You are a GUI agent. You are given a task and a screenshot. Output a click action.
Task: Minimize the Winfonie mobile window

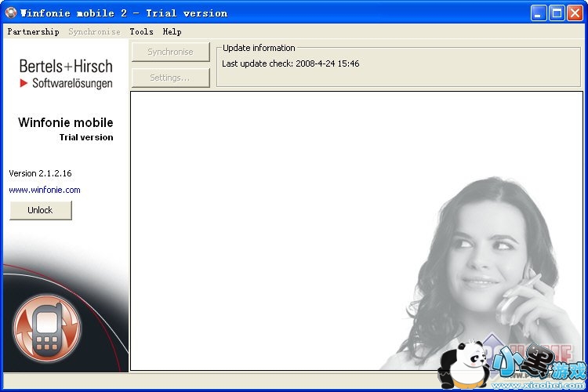539,13
